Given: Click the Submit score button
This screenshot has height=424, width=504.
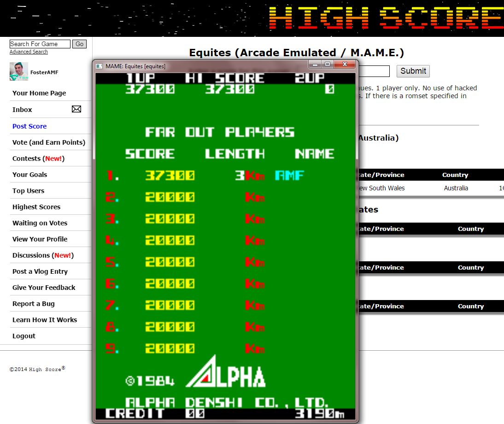Looking at the screenshot, I should point(413,71).
